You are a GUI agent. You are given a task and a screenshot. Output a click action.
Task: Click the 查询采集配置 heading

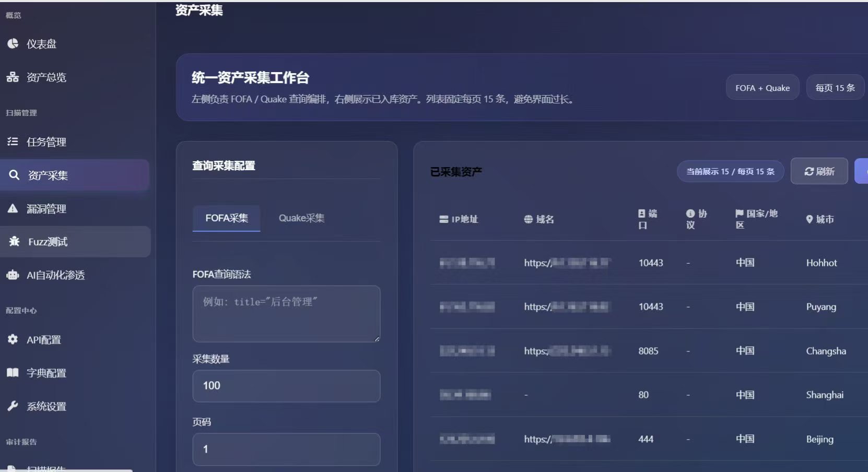coord(224,166)
